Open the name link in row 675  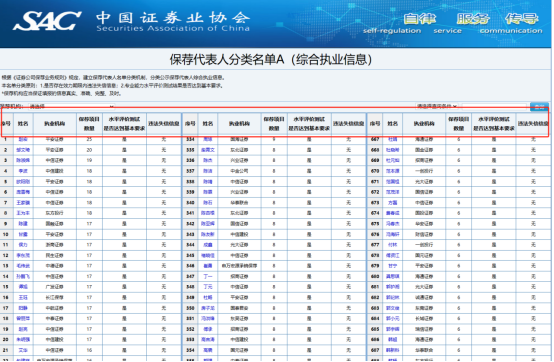(393, 224)
